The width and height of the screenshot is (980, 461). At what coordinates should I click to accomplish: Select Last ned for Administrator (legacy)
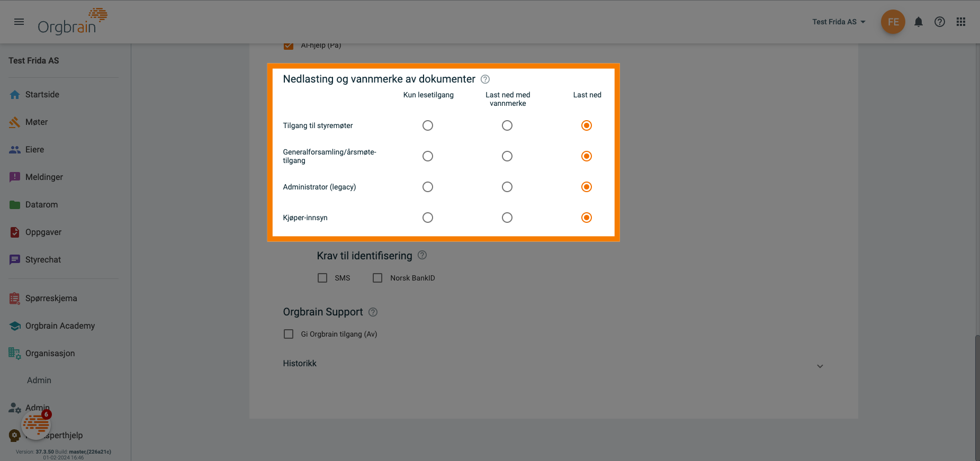(587, 187)
